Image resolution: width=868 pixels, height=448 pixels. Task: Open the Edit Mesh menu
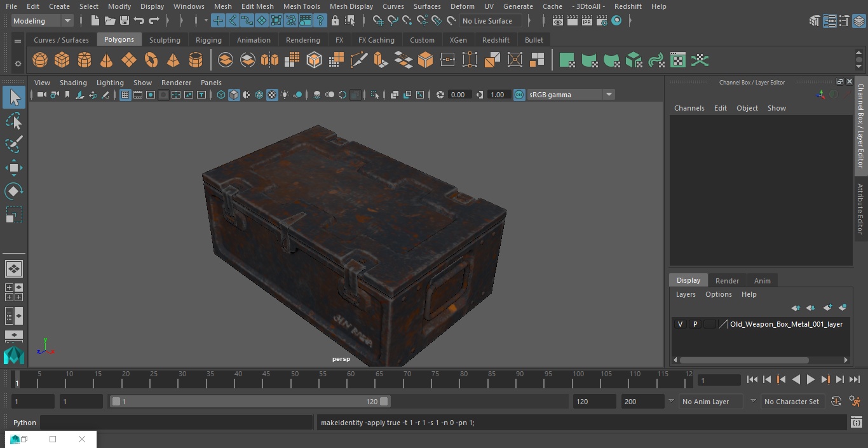(257, 6)
